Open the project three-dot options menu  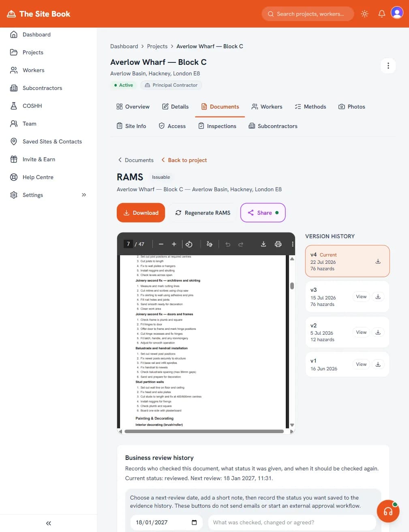click(388, 66)
